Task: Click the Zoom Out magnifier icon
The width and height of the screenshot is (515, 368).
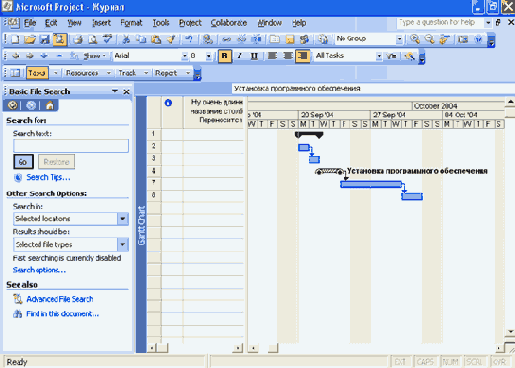Action: tap(429, 39)
